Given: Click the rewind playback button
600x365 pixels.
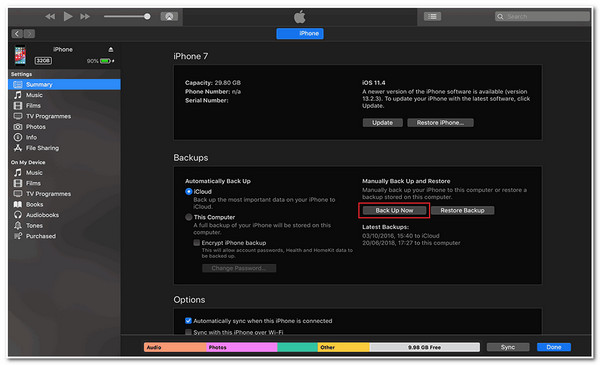Looking at the screenshot, I should pos(50,16).
